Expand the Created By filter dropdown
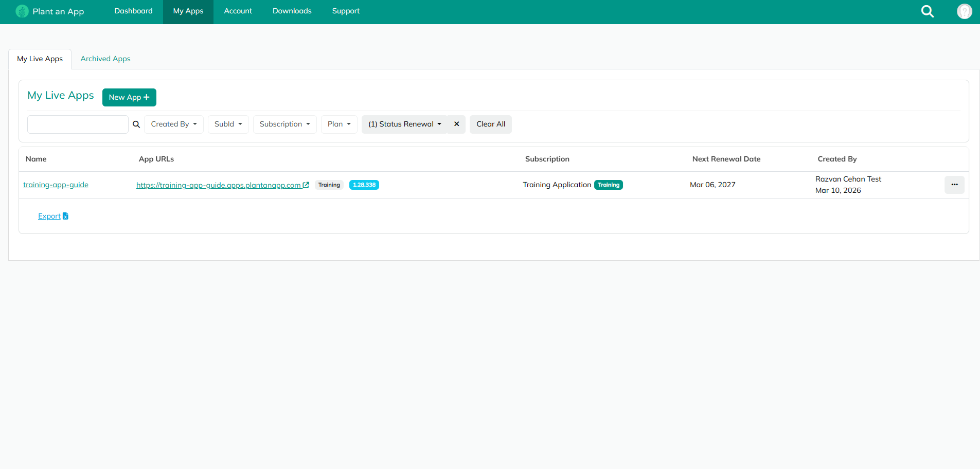 click(174, 124)
